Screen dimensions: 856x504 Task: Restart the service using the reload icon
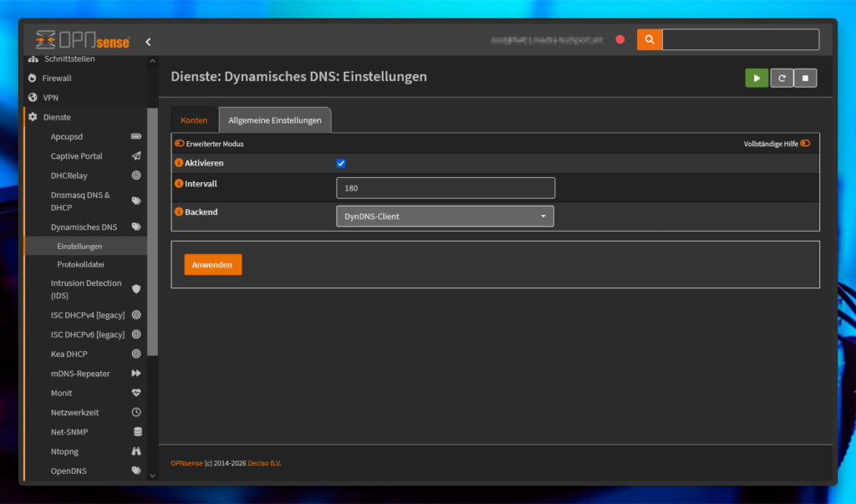click(782, 78)
